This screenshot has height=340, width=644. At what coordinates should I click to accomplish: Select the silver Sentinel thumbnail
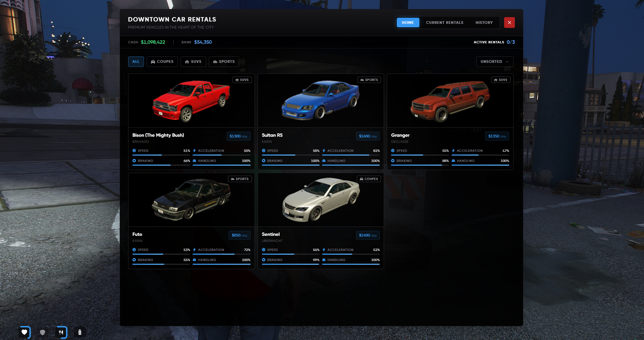click(320, 200)
